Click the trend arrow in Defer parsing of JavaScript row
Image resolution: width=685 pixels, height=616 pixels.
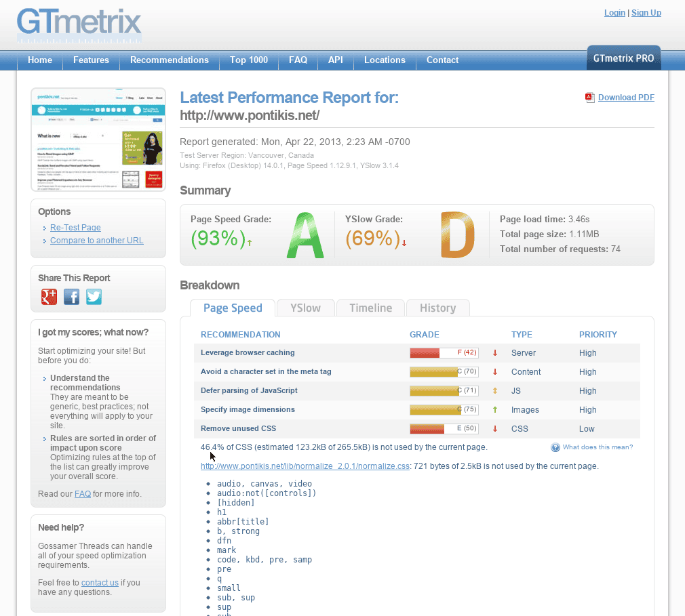coord(495,391)
